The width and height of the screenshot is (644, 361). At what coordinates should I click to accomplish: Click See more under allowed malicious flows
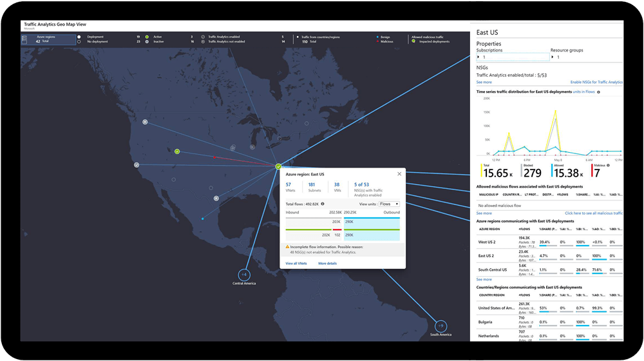click(484, 213)
